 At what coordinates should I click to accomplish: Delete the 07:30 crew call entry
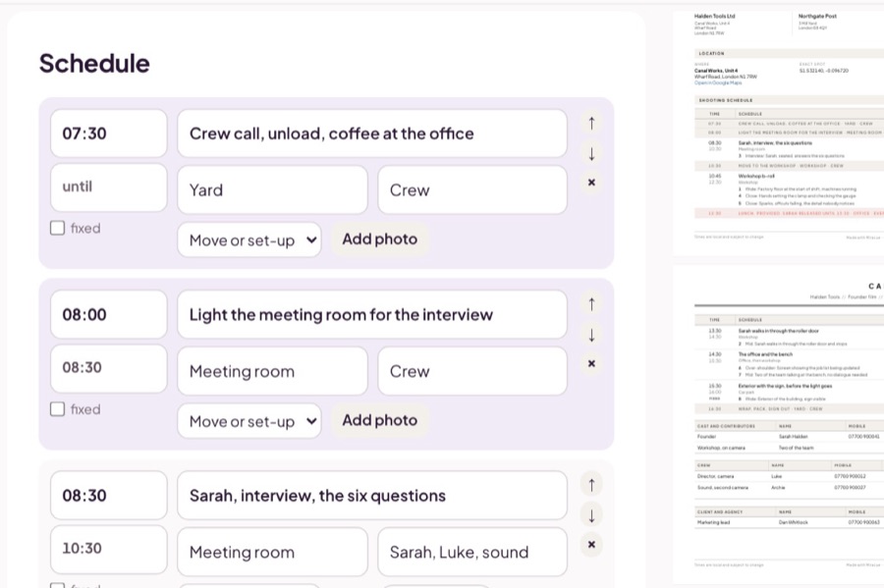(x=591, y=183)
